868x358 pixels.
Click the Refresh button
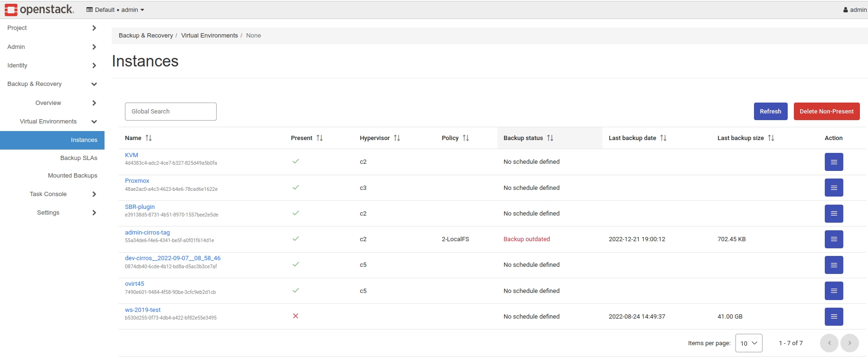pyautogui.click(x=770, y=112)
